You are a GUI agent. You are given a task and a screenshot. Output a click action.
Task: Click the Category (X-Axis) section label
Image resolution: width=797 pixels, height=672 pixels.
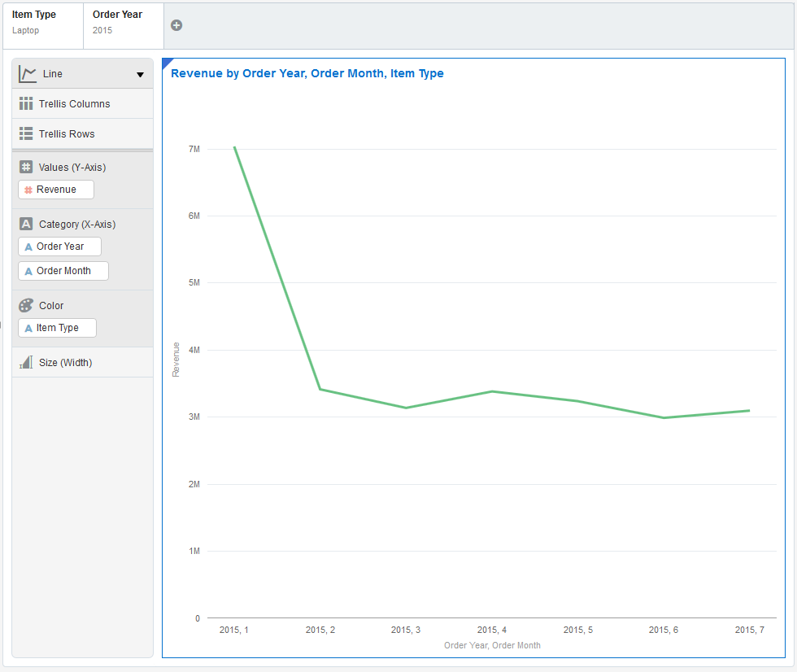click(x=77, y=225)
